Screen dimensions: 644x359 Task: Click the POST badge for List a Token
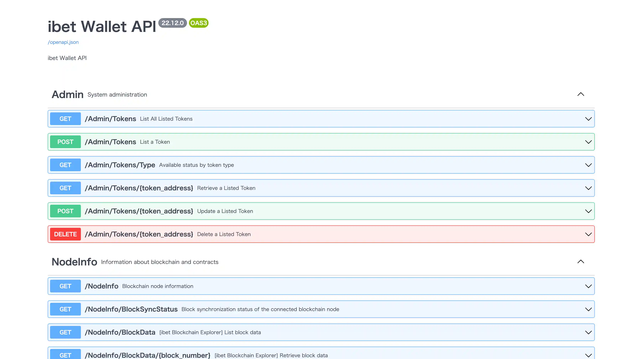tap(65, 142)
